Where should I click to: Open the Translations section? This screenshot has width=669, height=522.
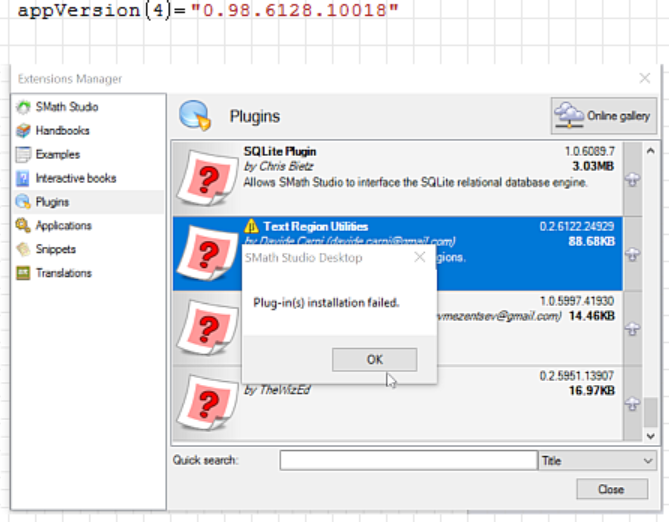pyautogui.click(x=63, y=273)
